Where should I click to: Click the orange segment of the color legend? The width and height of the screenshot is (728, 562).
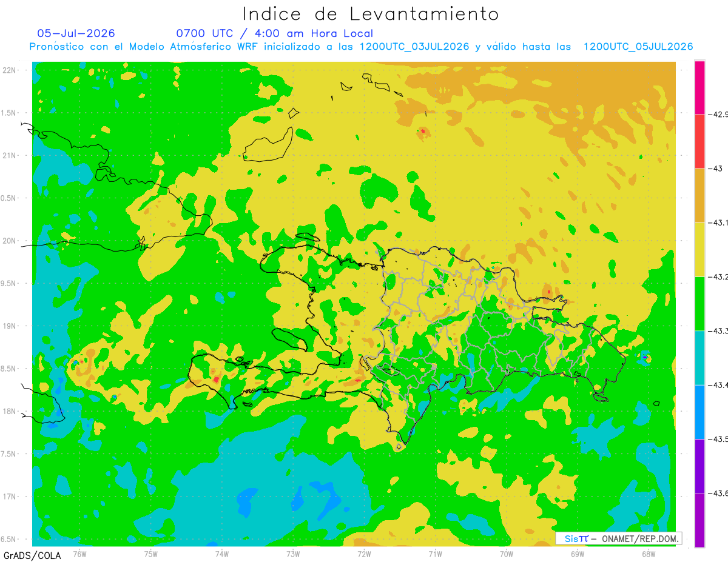click(x=699, y=195)
